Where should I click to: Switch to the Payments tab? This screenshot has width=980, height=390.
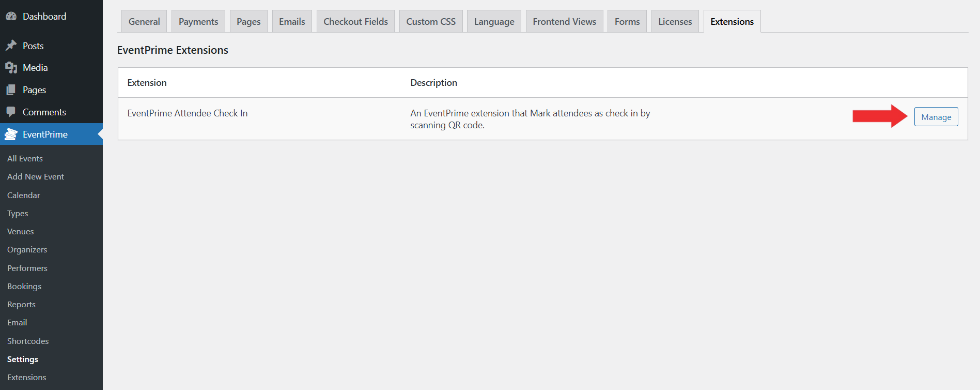198,22
